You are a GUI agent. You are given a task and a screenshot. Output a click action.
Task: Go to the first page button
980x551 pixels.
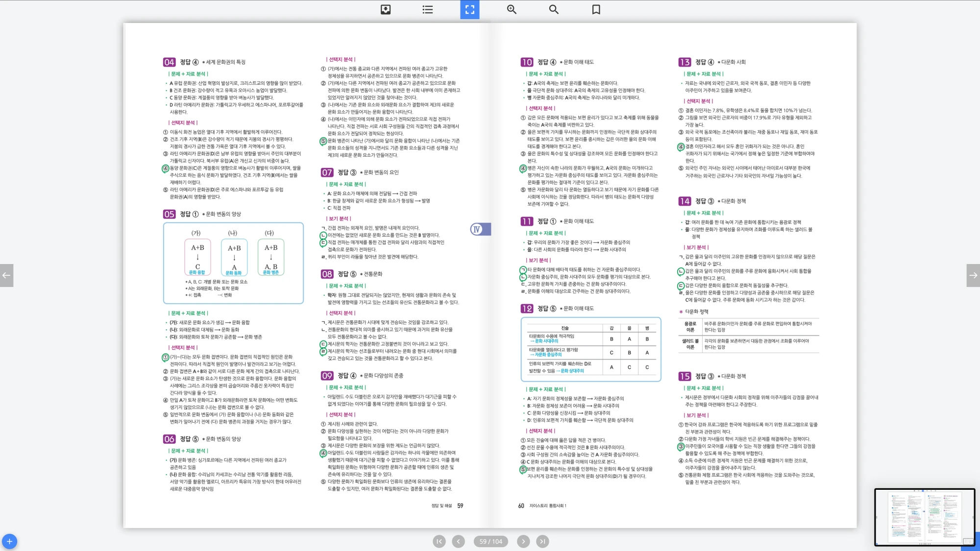[x=439, y=541]
